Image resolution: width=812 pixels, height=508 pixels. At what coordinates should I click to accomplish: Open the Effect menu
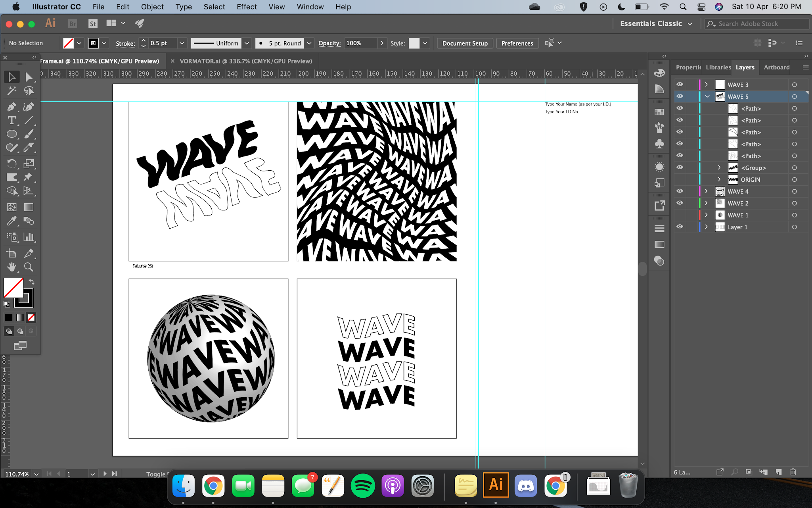pyautogui.click(x=247, y=7)
